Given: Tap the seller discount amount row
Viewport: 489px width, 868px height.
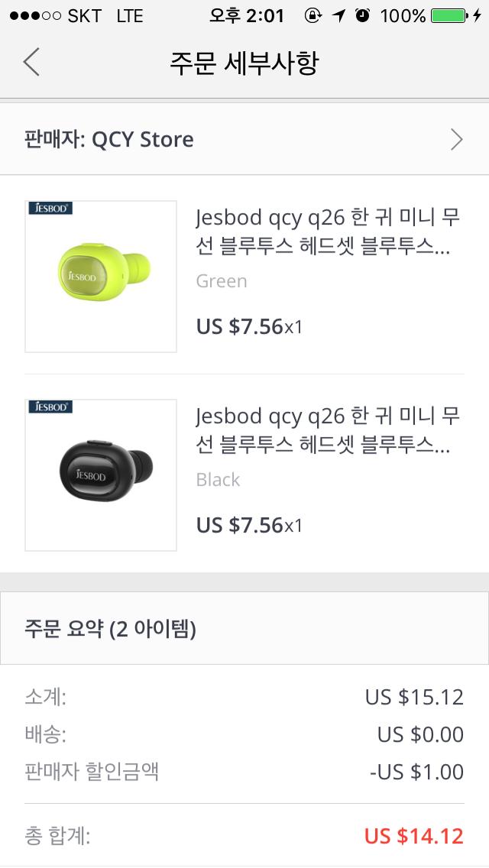Looking at the screenshot, I should coord(244,772).
